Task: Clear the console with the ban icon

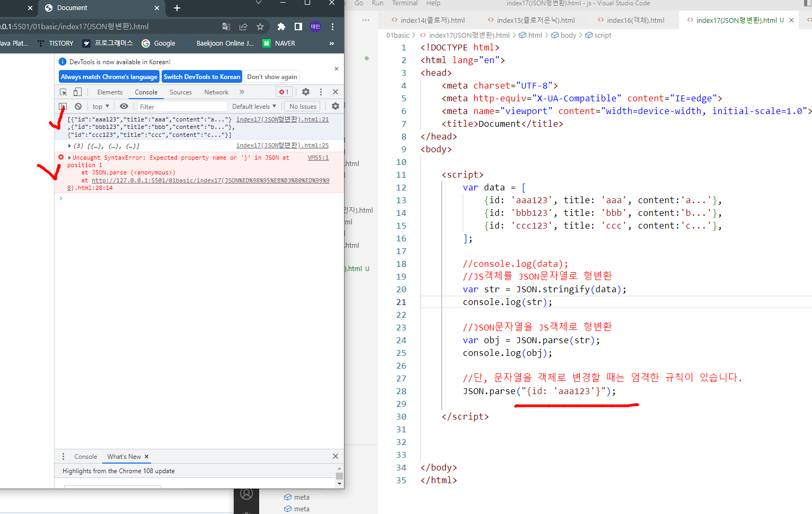Action: (78, 107)
